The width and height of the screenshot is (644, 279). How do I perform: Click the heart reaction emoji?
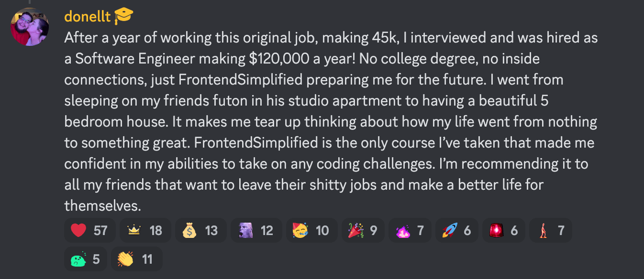[77, 230]
